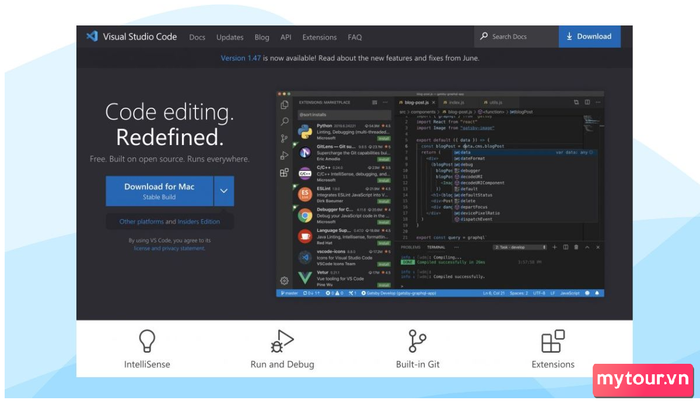Viewport: 700px width, 405px height.
Task: Click the Run icon in activity bar
Action: click(x=284, y=155)
